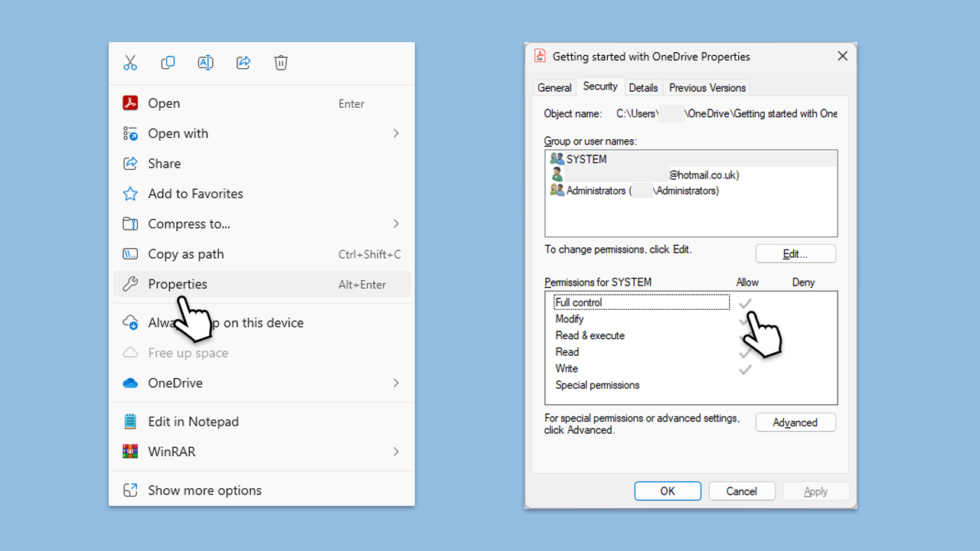This screenshot has height=551, width=980.
Task: Select the hotmail.co.uk user entry
Action: [691, 174]
